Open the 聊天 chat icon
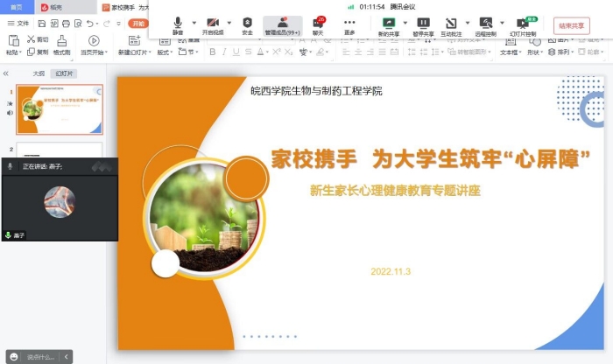 pyautogui.click(x=319, y=24)
